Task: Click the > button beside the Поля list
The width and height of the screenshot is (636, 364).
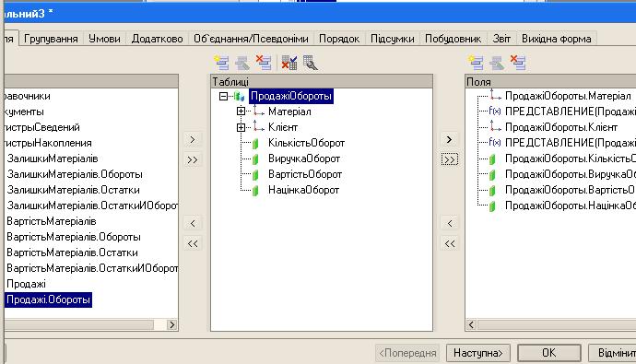Action: pos(450,139)
